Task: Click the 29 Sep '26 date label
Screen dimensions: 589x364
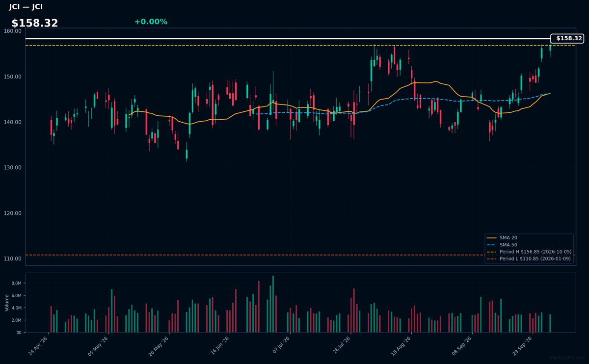Action: (523, 346)
